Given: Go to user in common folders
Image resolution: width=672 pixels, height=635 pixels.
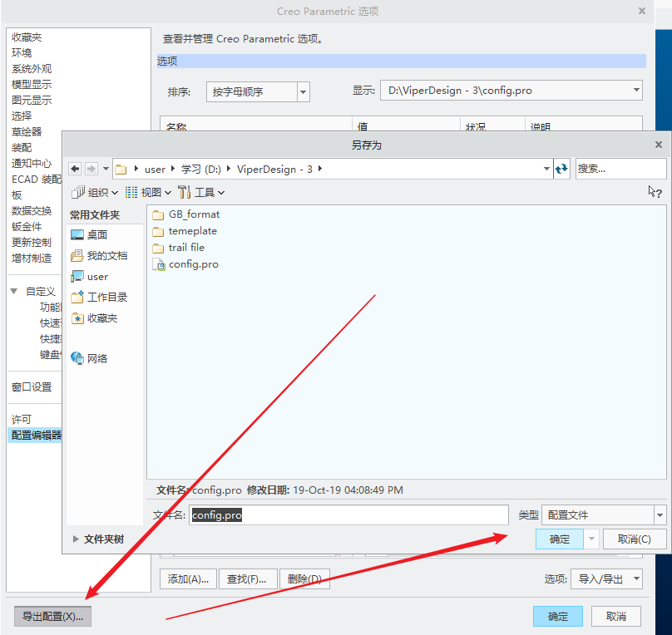Looking at the screenshot, I should 90,277.
